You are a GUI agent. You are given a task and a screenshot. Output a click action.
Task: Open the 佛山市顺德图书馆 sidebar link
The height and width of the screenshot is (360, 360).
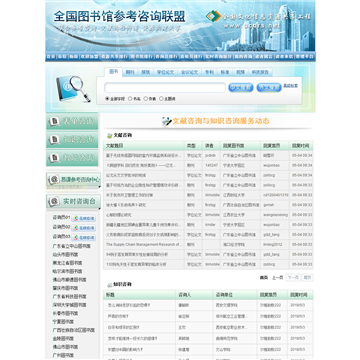[69, 280]
